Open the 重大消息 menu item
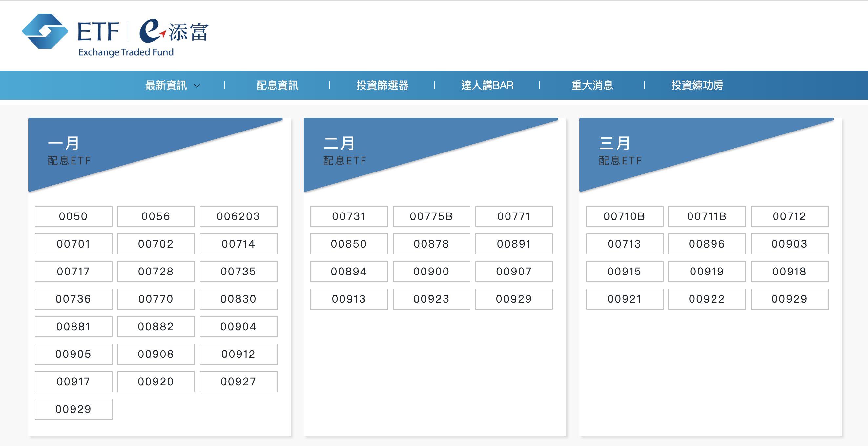Viewport: 868px width, 446px height. (592, 85)
